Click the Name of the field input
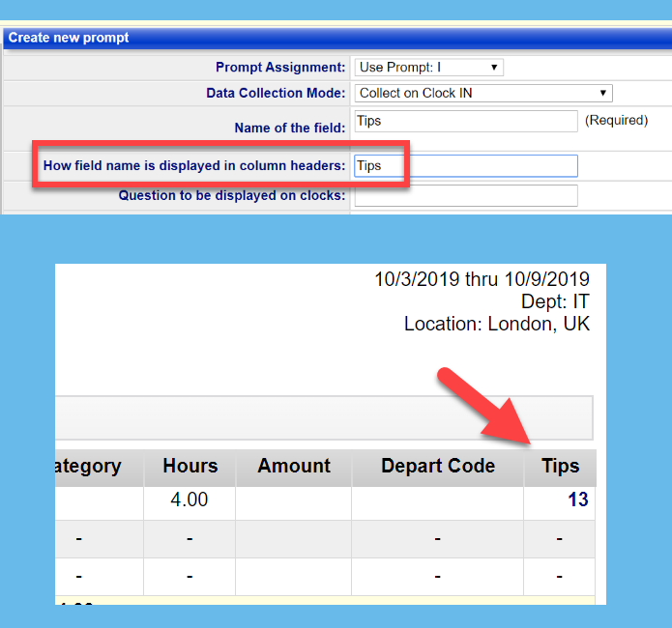Image resolution: width=672 pixels, height=628 pixels. point(466,122)
